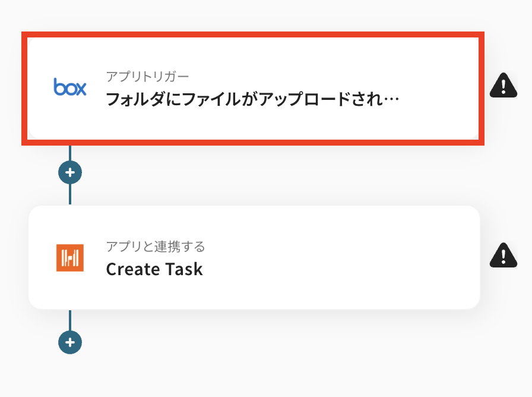Add a step after the Box trigger
This screenshot has height=397, width=532.
coord(70,173)
